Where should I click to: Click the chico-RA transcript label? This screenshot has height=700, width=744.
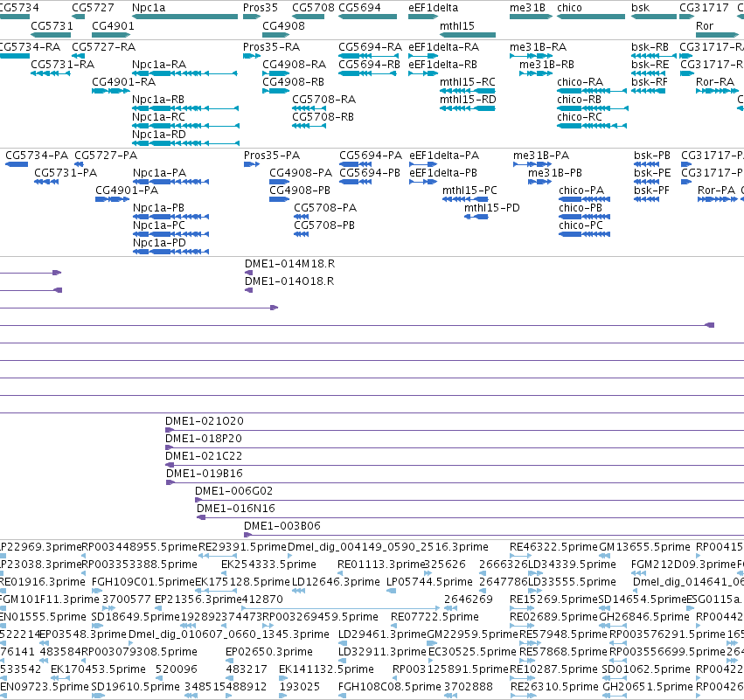[x=580, y=81]
